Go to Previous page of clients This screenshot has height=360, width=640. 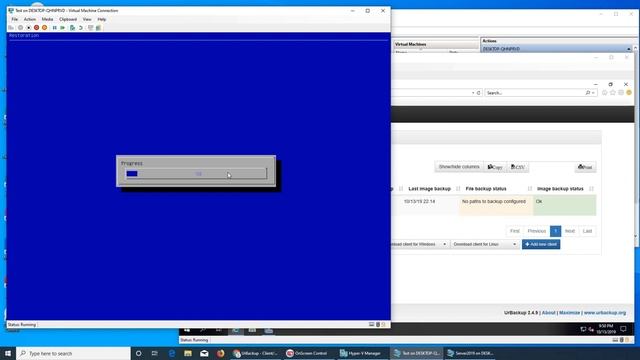(x=536, y=231)
